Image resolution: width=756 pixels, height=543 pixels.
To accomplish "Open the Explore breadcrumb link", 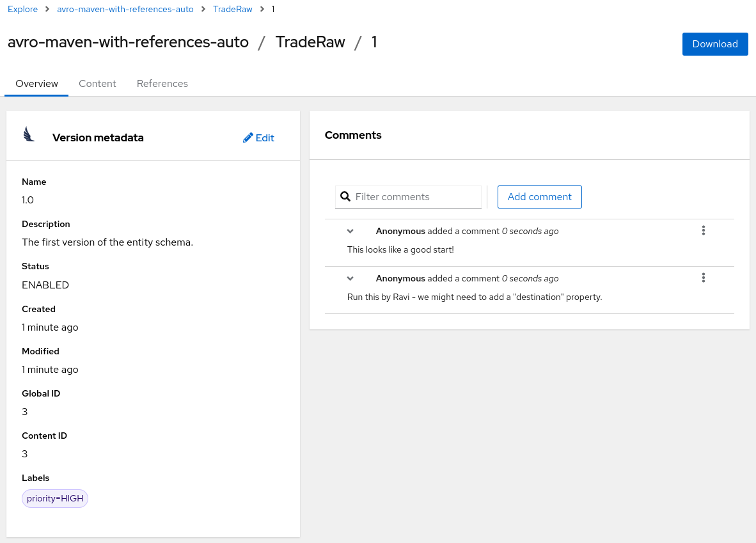I will [22, 9].
